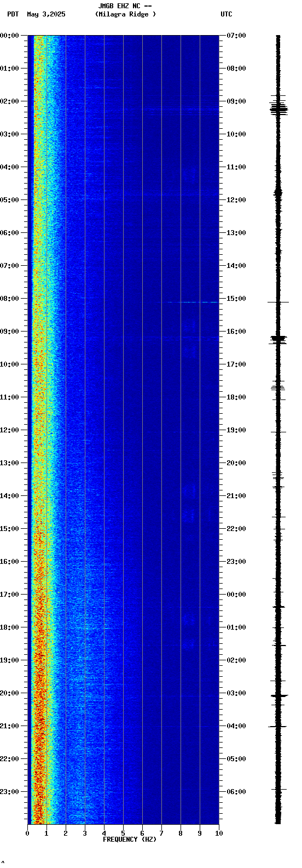Click the 12:00 UTC time label

(x=236, y=200)
